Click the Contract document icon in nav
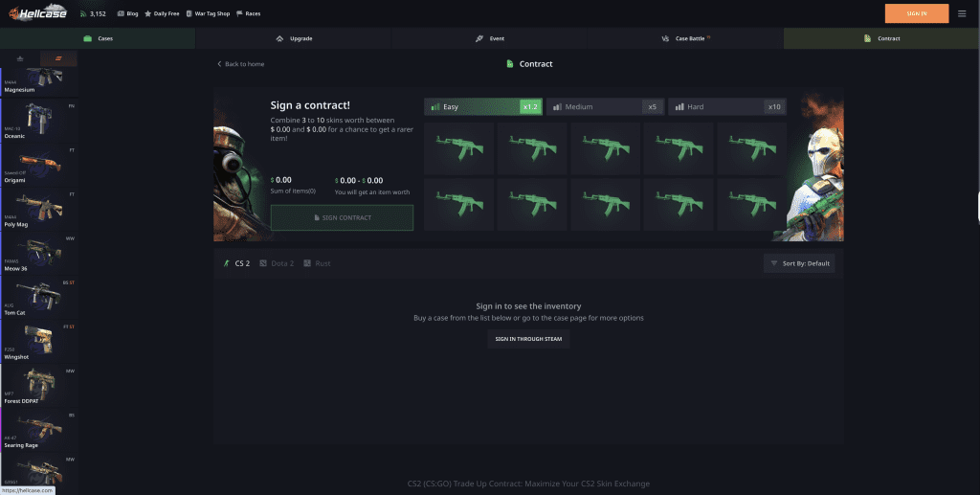 867,38
